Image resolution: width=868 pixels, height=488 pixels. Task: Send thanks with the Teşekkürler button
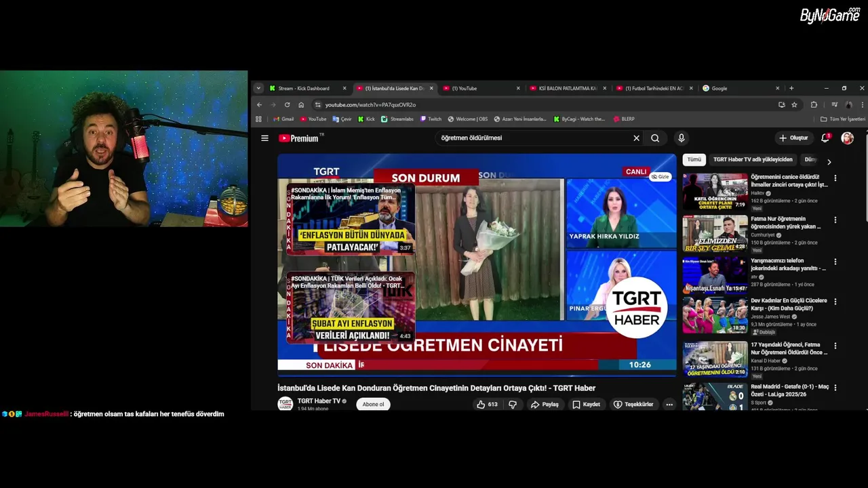633,405
